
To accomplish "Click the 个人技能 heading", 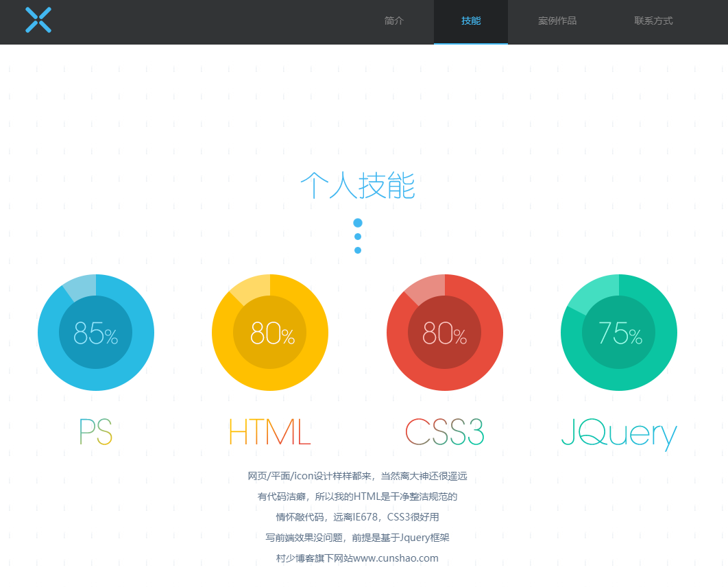I will (358, 185).
